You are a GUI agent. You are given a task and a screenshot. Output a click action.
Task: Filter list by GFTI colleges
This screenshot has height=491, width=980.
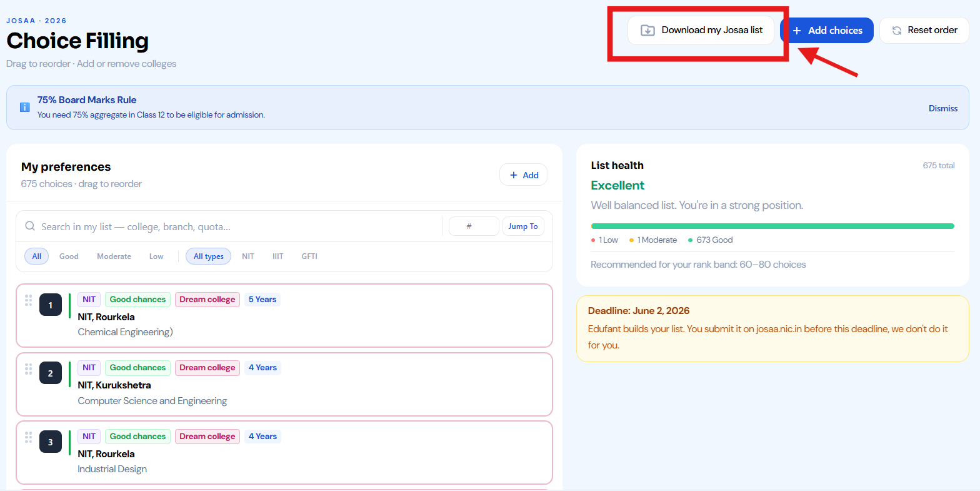click(x=309, y=256)
